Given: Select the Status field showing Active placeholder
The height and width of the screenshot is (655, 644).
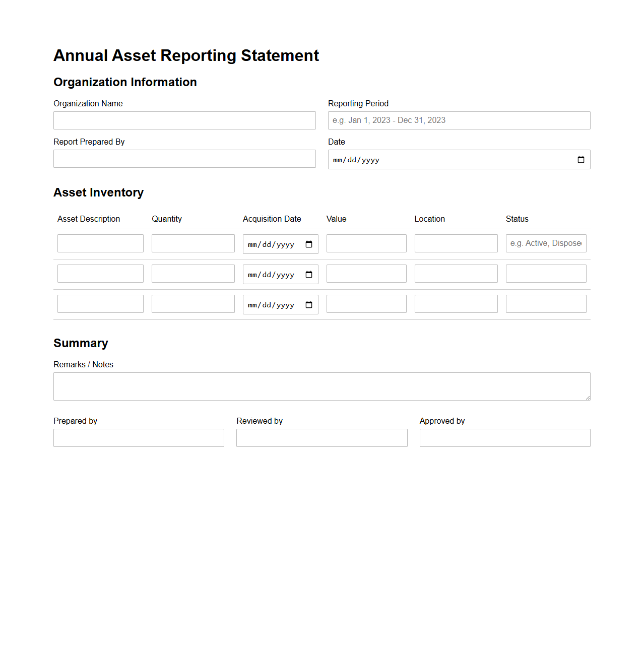Looking at the screenshot, I should (546, 243).
